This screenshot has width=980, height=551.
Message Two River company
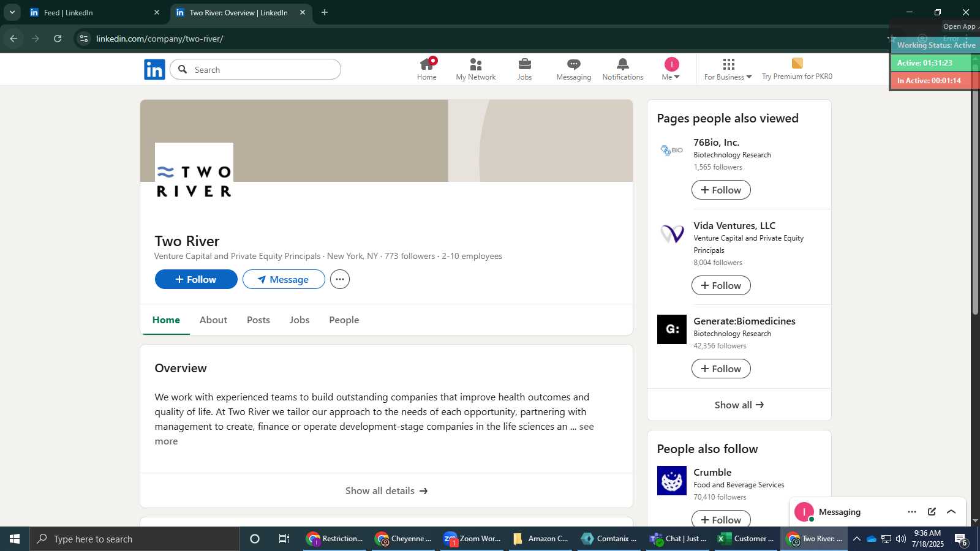[284, 279]
